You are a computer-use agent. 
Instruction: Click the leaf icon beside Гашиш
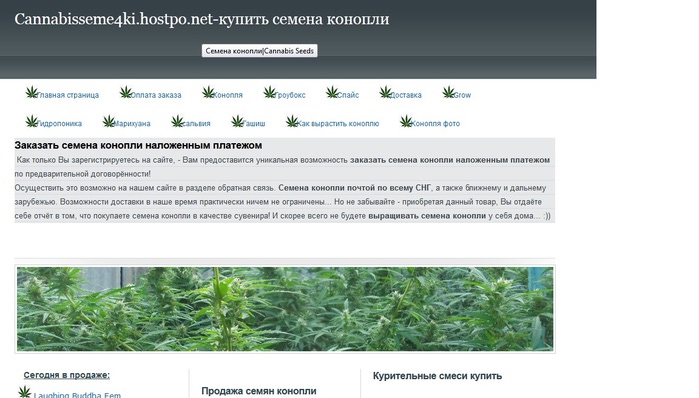pos(238,121)
